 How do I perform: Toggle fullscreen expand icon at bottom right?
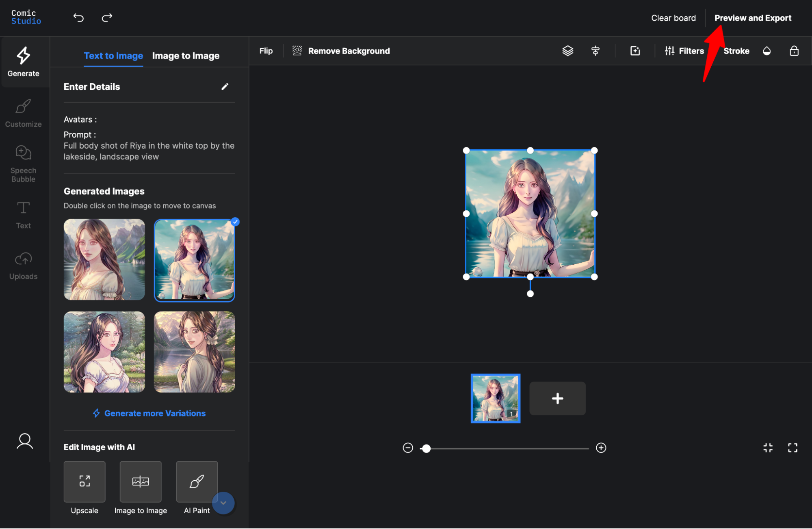tap(793, 448)
